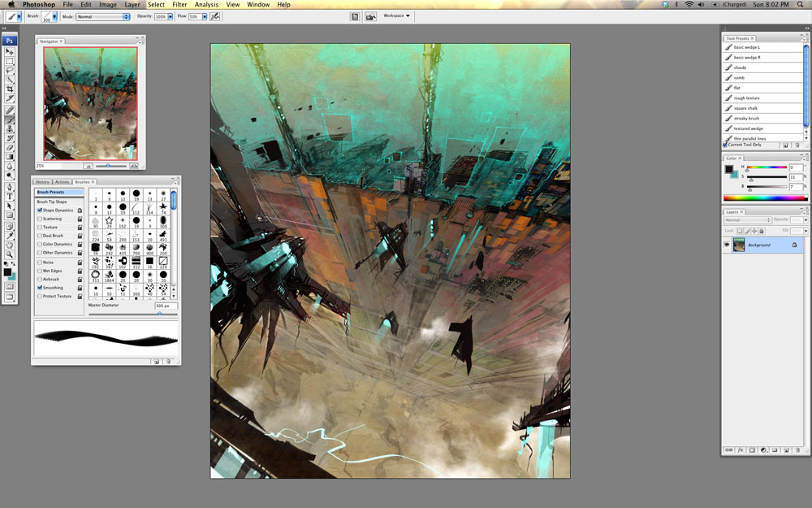812x508 pixels.
Task: Select the Gradient tool
Action: (9, 157)
